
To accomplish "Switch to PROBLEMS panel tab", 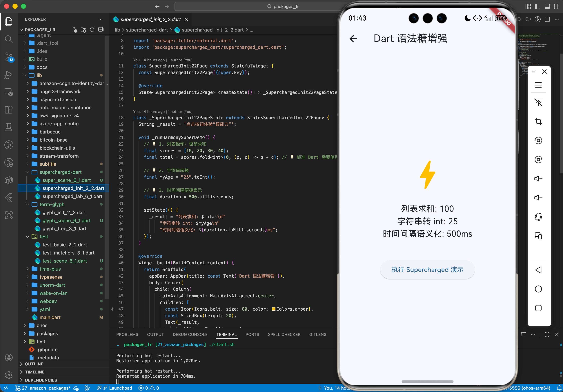I will (x=127, y=334).
